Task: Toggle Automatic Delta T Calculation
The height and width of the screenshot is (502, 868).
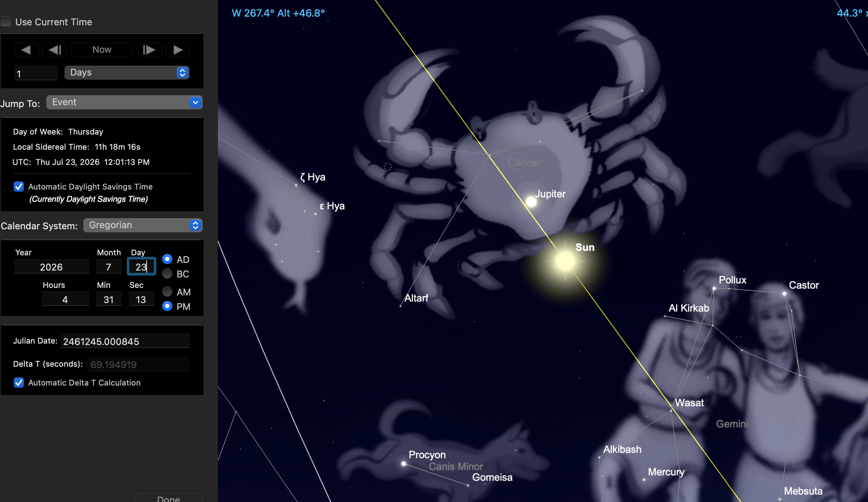Action: tap(19, 383)
